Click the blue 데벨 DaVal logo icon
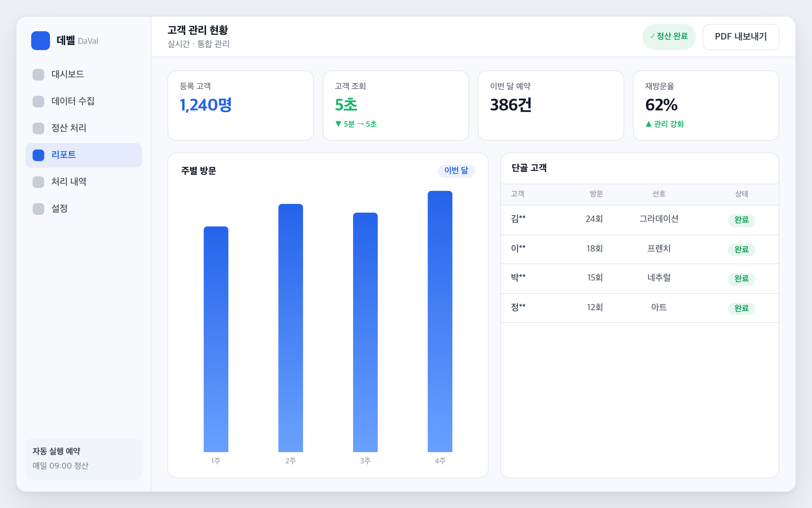Screen dimensions: 812x508 pyautogui.click(x=41, y=41)
